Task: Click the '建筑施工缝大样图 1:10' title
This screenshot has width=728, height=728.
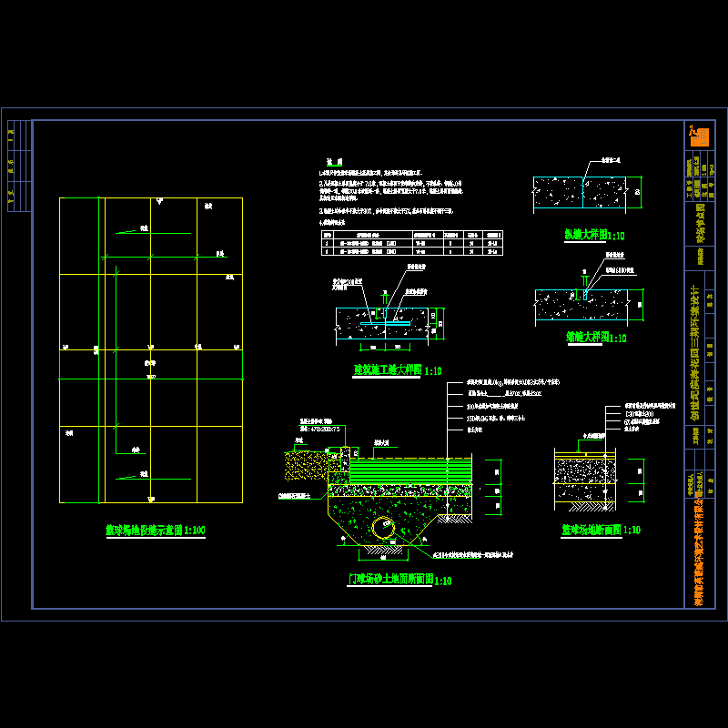Action: [x=398, y=370]
